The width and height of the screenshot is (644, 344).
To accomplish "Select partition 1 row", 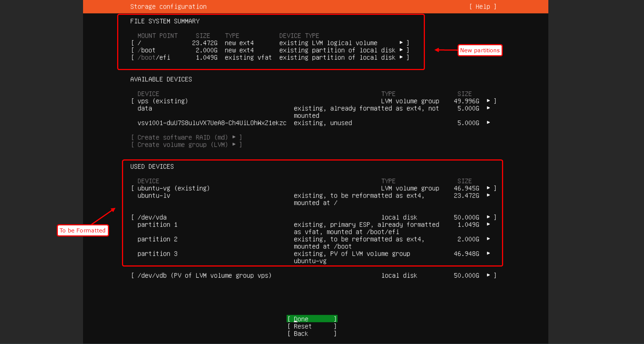I will pos(313,228).
